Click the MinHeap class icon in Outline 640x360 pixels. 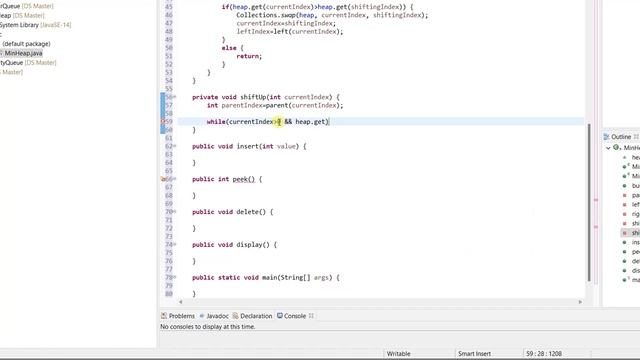tap(617, 147)
